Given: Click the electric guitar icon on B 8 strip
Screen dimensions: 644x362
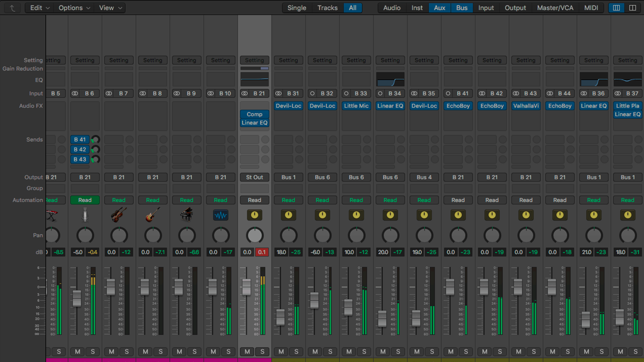Looking at the screenshot, I should coord(153,215).
